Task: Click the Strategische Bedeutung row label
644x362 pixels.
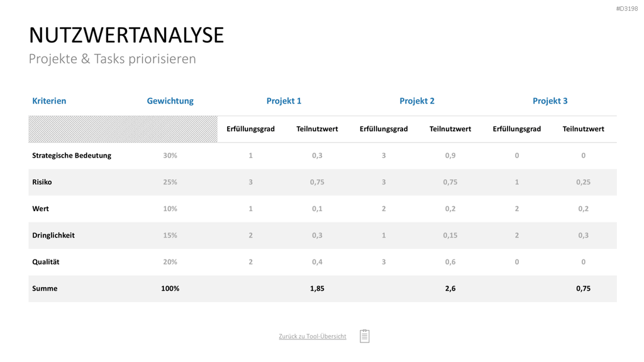Action: coord(72,156)
